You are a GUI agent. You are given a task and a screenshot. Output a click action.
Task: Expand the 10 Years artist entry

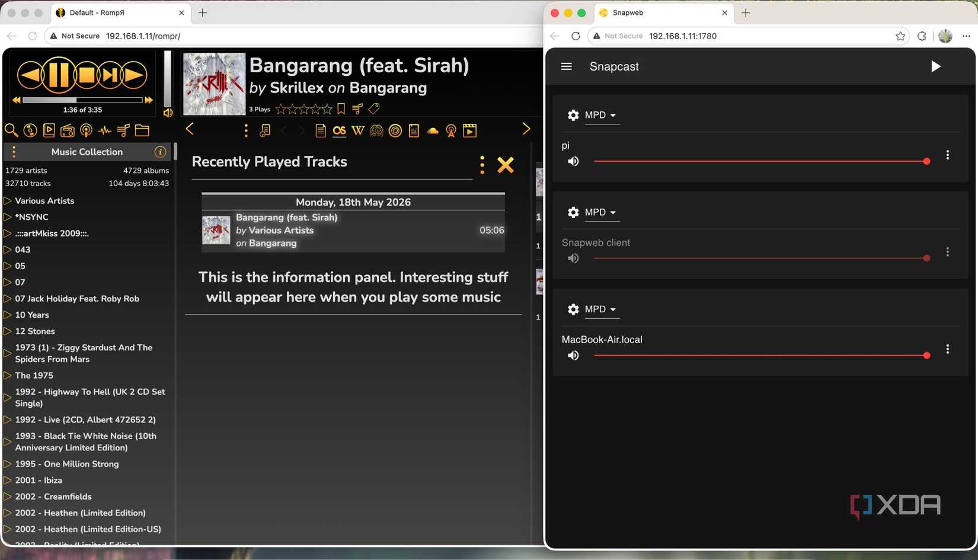8,315
